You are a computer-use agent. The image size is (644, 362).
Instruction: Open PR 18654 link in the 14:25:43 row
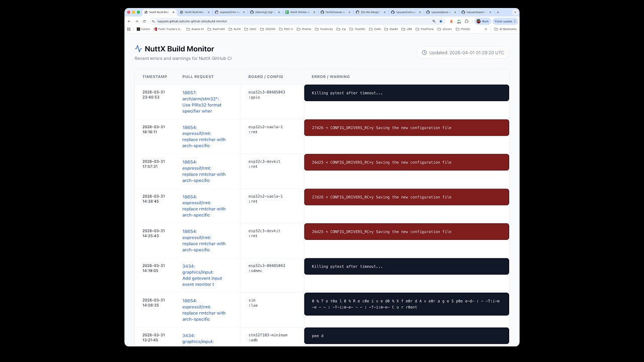(x=204, y=240)
